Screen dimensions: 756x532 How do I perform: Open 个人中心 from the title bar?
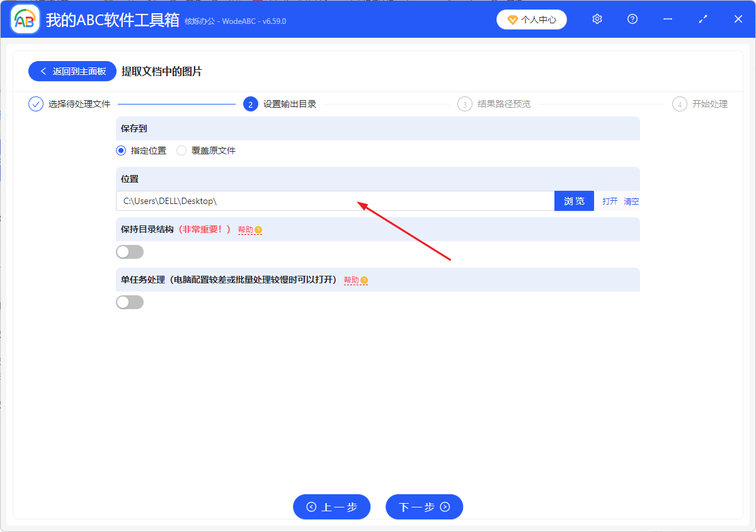coord(531,19)
